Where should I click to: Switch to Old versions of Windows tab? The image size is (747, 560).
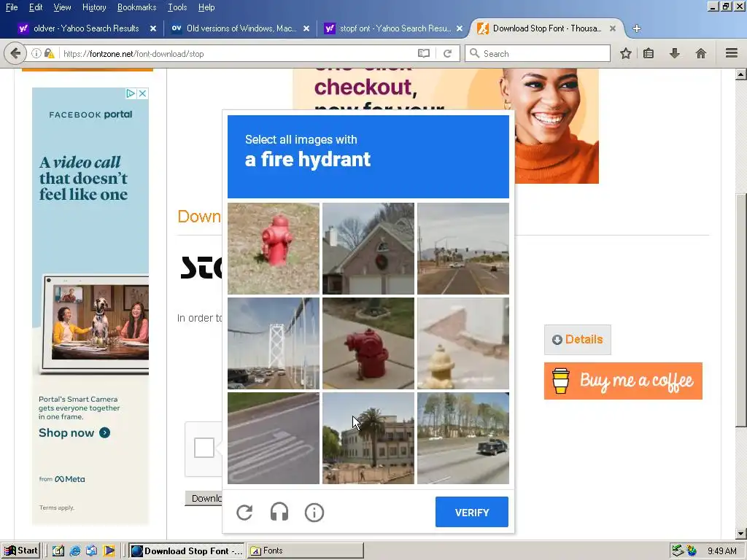point(241,28)
